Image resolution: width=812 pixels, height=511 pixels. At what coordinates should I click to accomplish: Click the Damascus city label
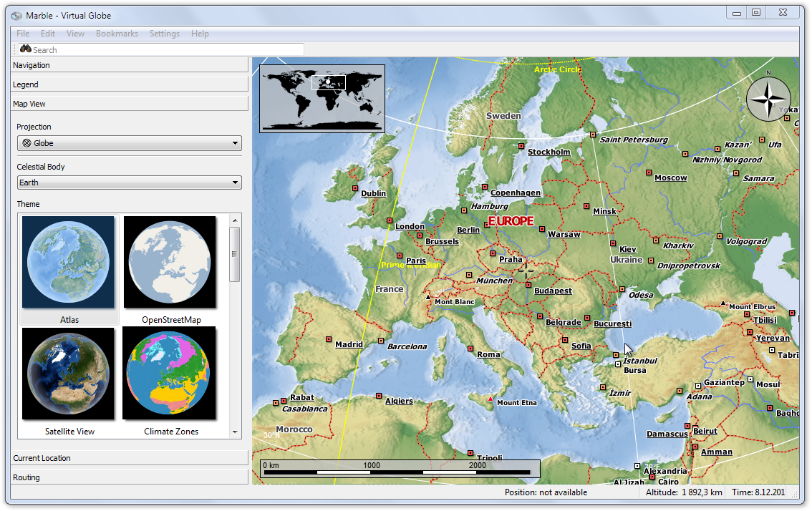(x=667, y=434)
